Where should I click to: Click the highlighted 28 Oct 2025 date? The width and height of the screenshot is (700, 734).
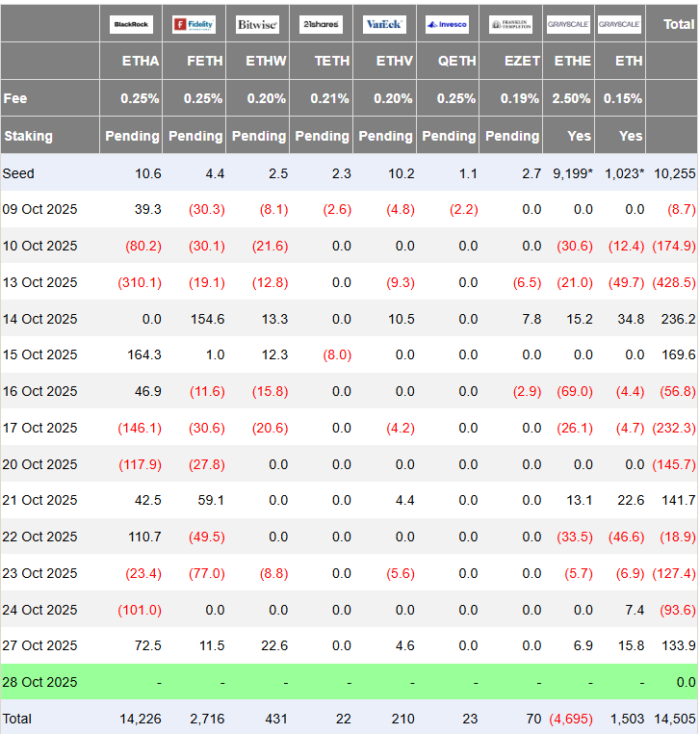pyautogui.click(x=39, y=682)
